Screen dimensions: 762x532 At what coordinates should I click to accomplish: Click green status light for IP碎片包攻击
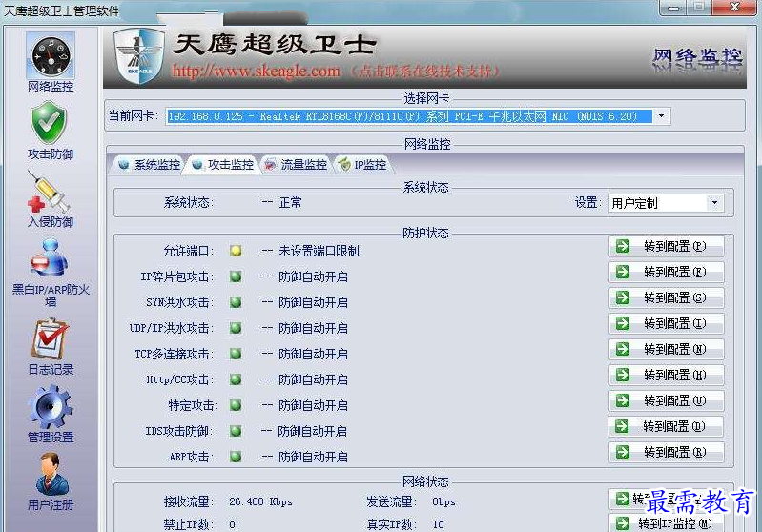click(x=237, y=276)
